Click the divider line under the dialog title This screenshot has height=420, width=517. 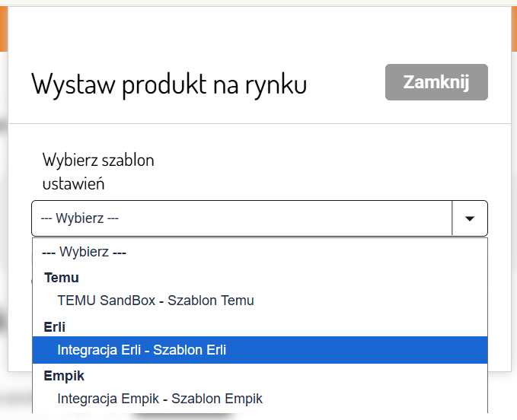pos(259,123)
